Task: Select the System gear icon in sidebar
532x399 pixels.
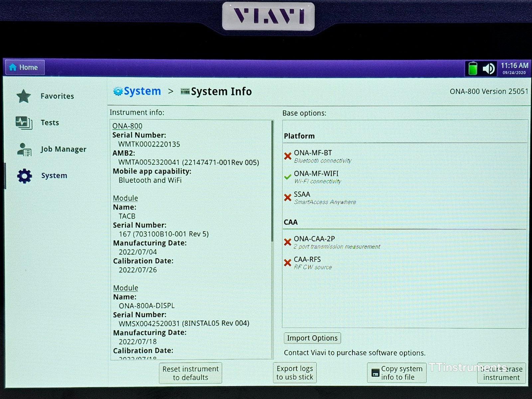Action: [24, 176]
